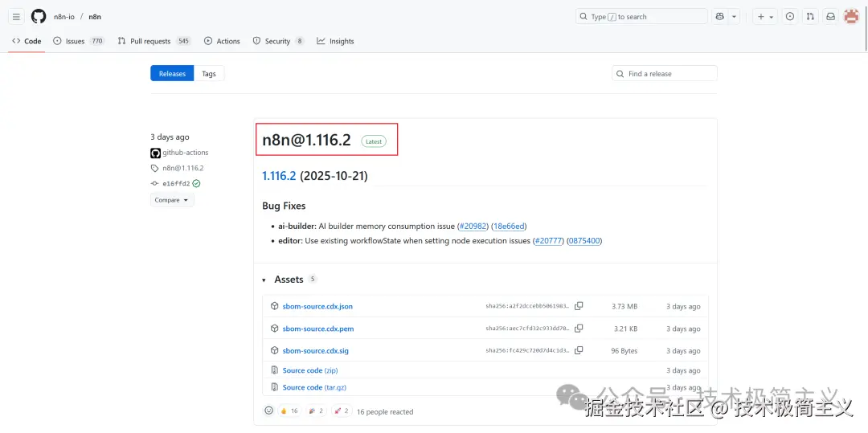Open the n8n-io organization link
868x433 pixels.
(64, 17)
